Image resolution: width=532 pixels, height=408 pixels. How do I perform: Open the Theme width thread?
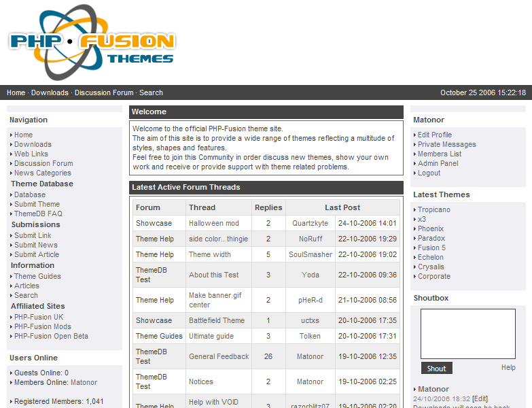point(210,254)
